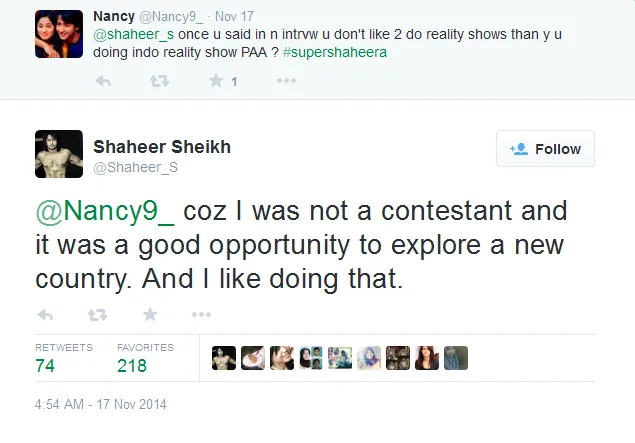Open more options on Shaheer's tweet
The height and width of the screenshot is (443, 635).
tap(201, 314)
